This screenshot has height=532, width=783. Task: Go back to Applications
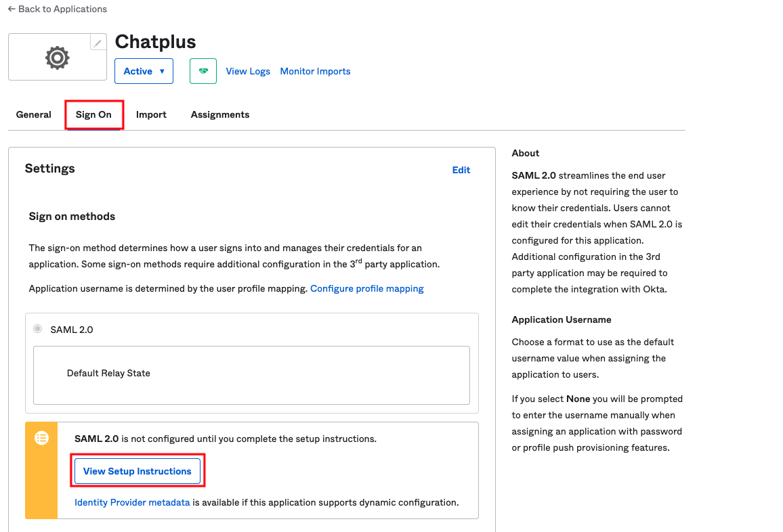coord(58,9)
